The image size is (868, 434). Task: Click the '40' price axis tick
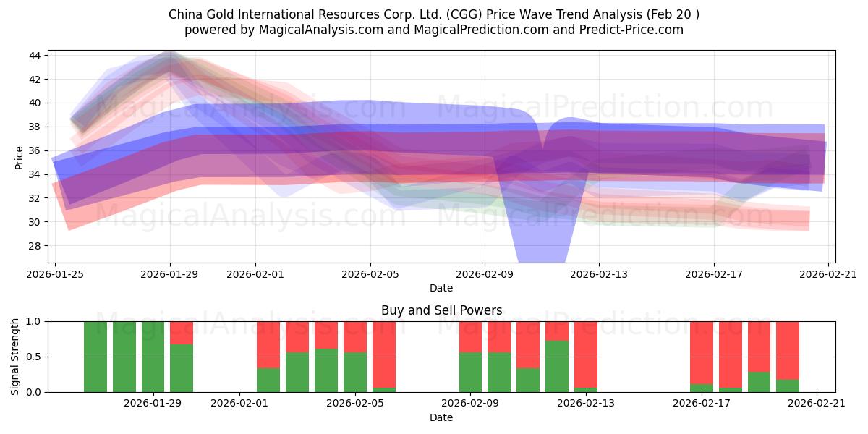[35, 103]
